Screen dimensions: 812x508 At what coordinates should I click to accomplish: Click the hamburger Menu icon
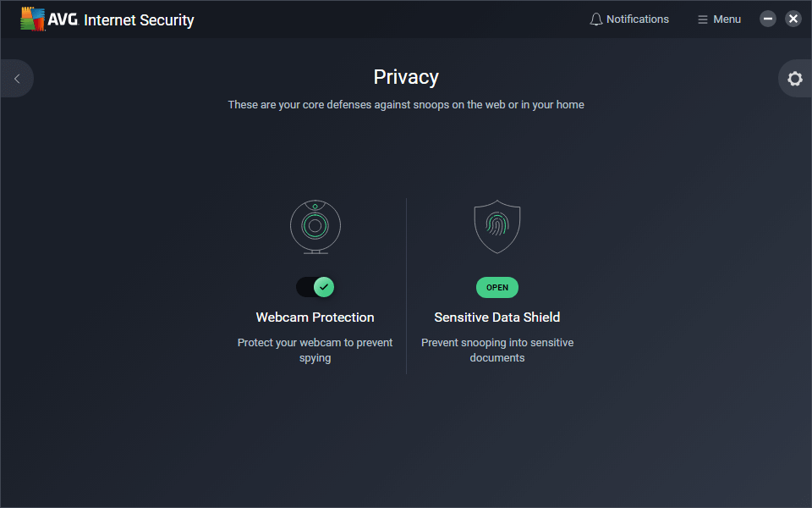(702, 19)
